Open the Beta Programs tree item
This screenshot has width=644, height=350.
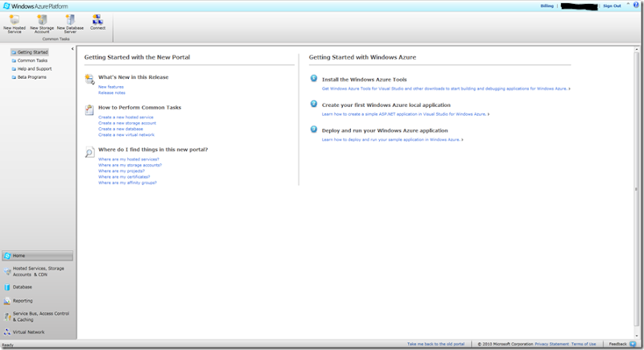point(32,77)
